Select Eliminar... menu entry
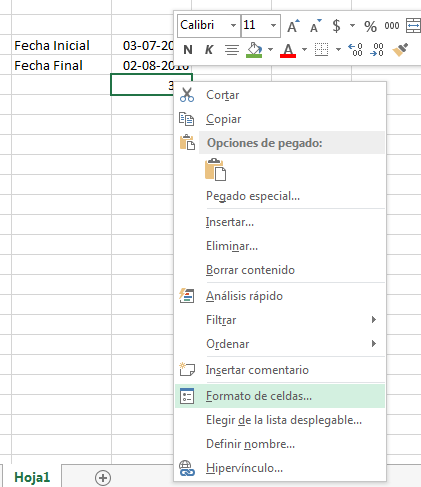The height and width of the screenshot is (487, 421). tap(279, 246)
